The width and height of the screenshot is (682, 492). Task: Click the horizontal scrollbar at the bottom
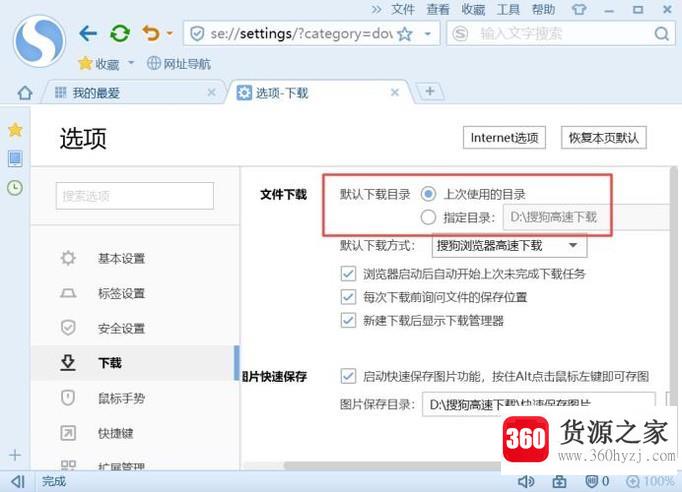[391, 465]
